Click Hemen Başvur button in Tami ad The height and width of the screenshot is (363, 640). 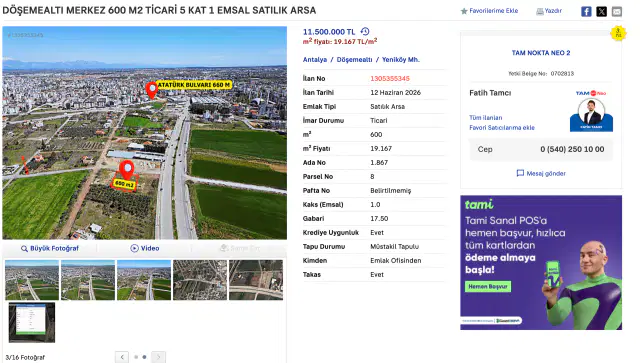pyautogui.click(x=487, y=287)
